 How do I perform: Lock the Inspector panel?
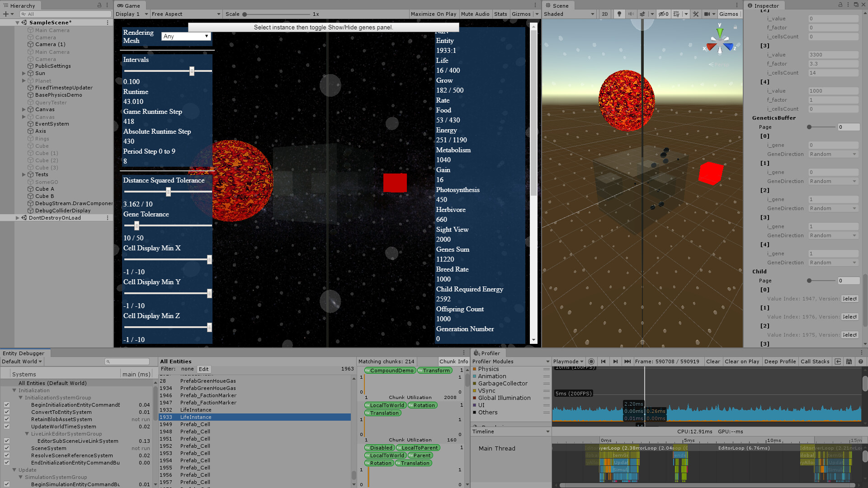[x=840, y=5]
